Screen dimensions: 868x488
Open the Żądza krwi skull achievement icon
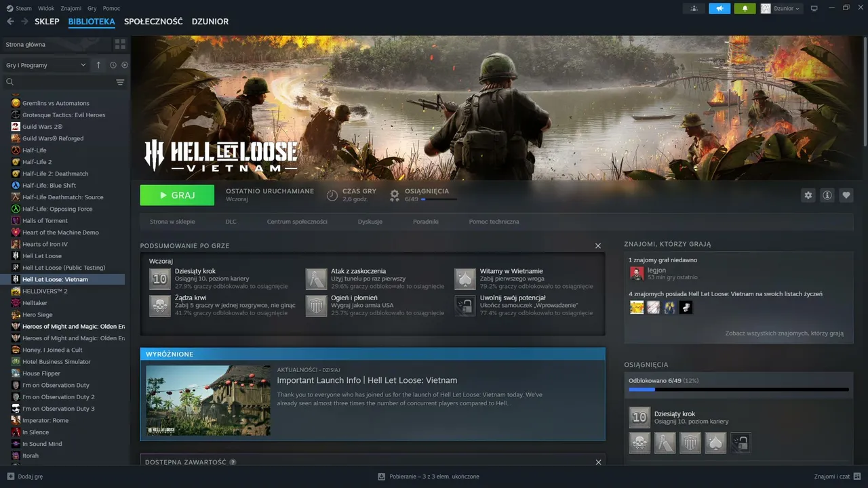point(160,306)
